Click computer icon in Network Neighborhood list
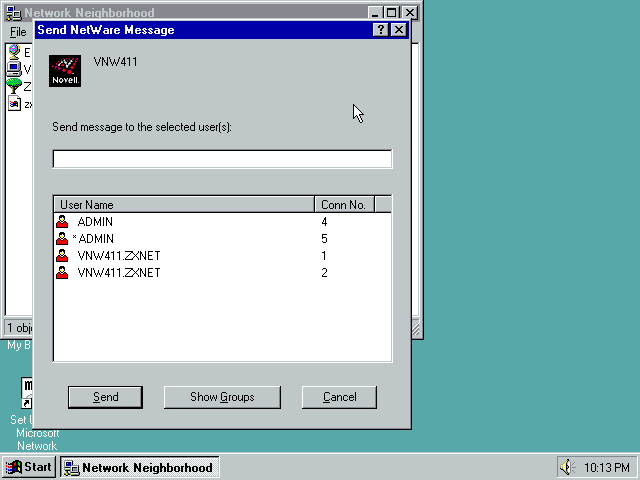The width and height of the screenshot is (640, 480). coord(14,69)
